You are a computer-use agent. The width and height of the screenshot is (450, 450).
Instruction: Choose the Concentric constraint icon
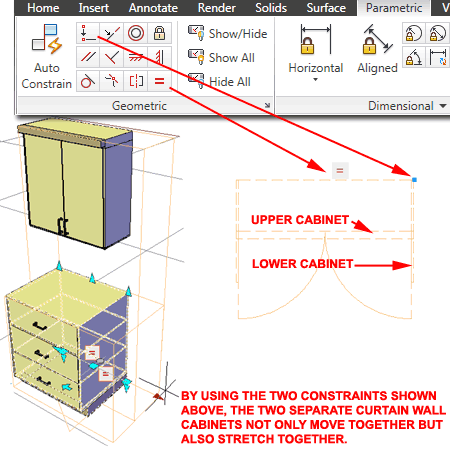136,33
